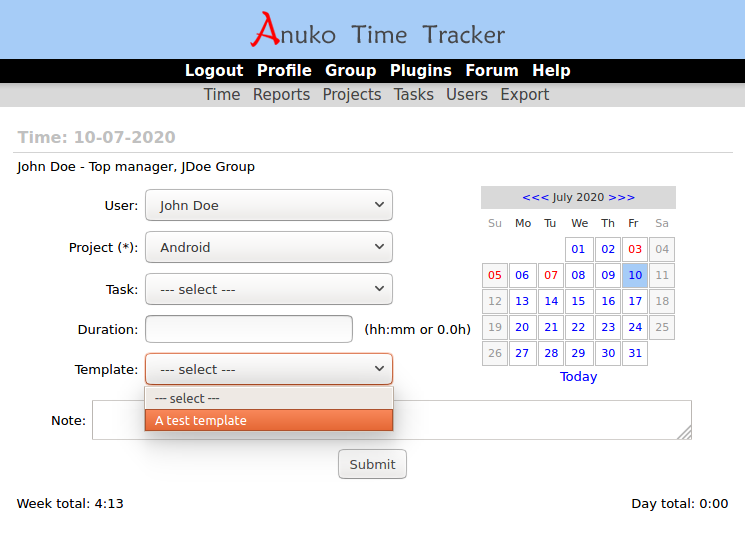Switch to the Export tab
Screen dimensions: 745x538
525,95
